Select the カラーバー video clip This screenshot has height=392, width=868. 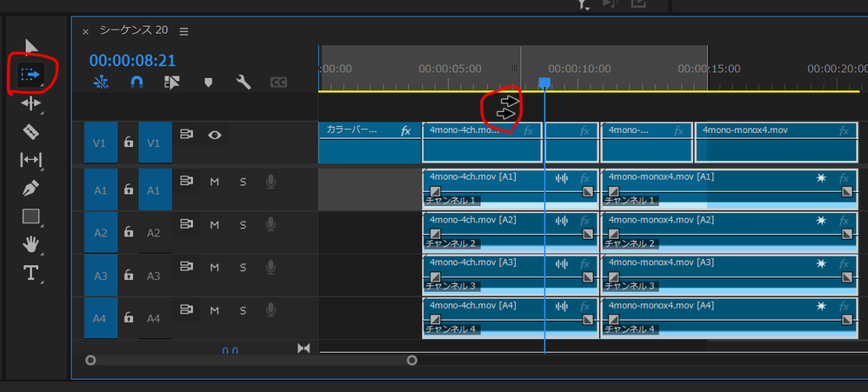point(370,143)
